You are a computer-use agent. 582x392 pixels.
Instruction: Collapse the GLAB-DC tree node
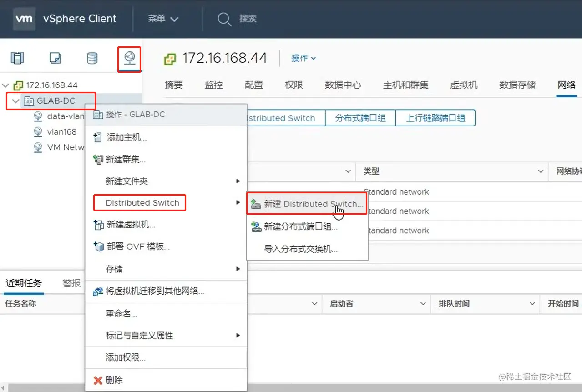[x=16, y=101]
